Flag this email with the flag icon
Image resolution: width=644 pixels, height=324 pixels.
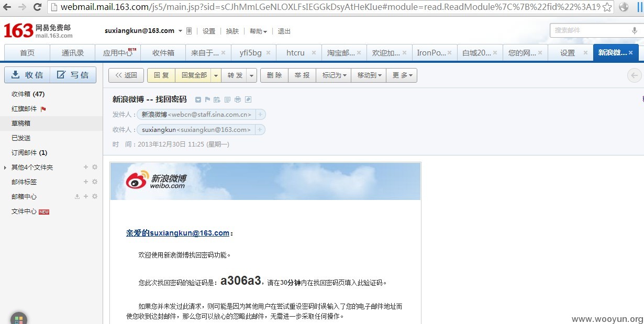tap(207, 99)
